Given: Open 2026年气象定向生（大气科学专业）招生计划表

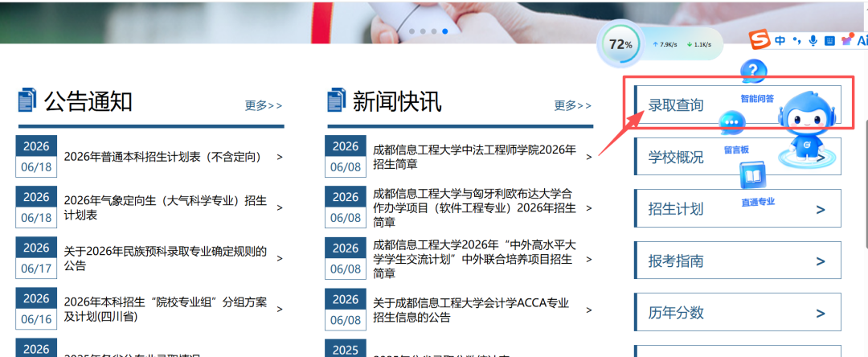Looking at the screenshot, I should 165,207.
